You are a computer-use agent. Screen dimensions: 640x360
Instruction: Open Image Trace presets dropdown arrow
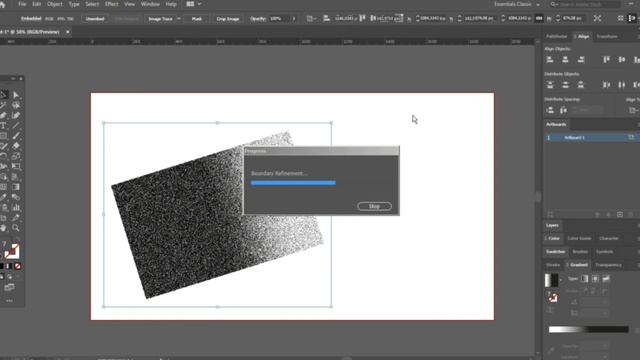[178, 19]
